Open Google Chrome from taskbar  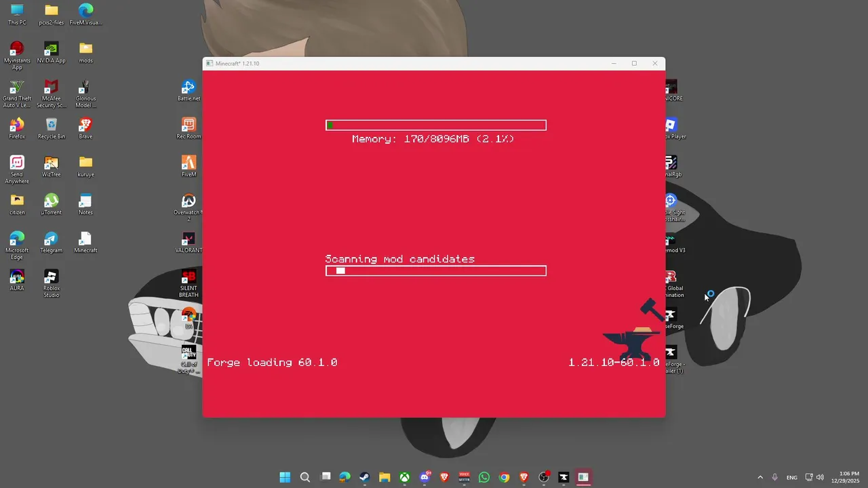click(x=504, y=477)
